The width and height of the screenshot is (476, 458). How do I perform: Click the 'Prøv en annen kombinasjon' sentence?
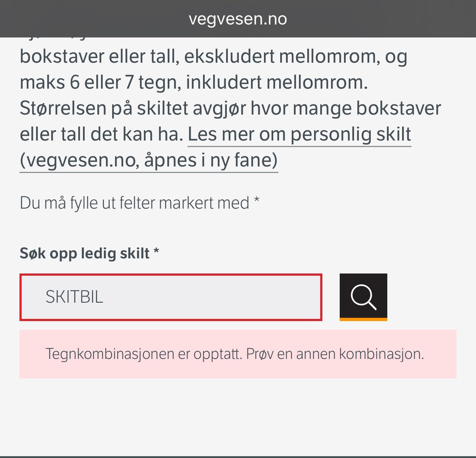click(335, 355)
